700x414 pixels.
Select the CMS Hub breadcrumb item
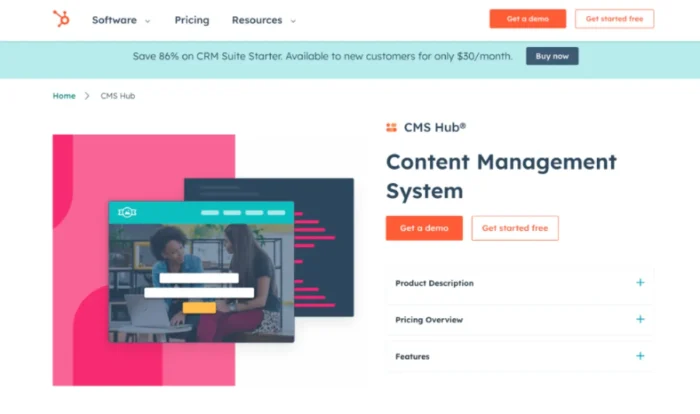117,96
